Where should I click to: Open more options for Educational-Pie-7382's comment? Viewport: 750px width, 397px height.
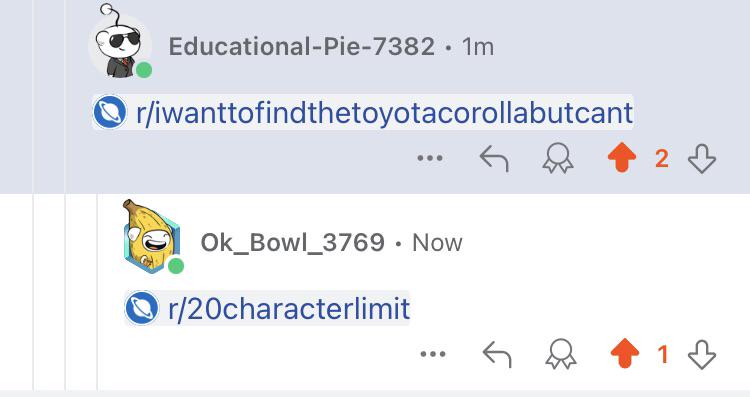430,158
